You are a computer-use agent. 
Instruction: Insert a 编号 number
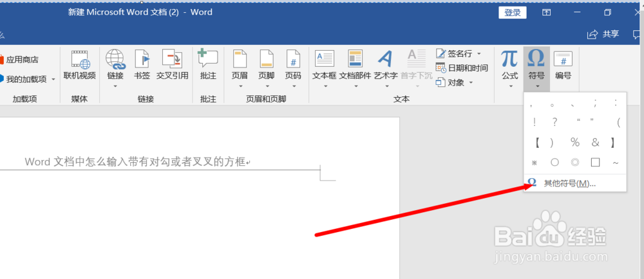563,65
